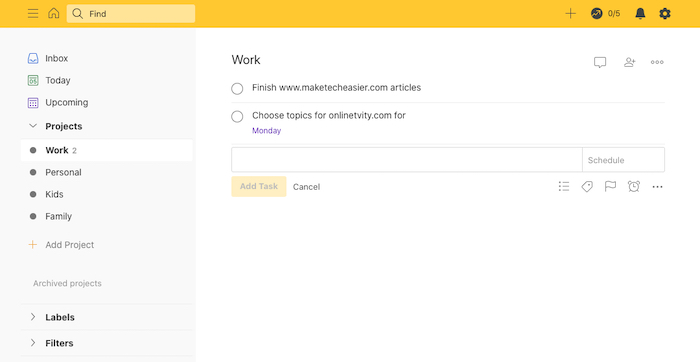Click the magnifier search icon

click(x=78, y=14)
